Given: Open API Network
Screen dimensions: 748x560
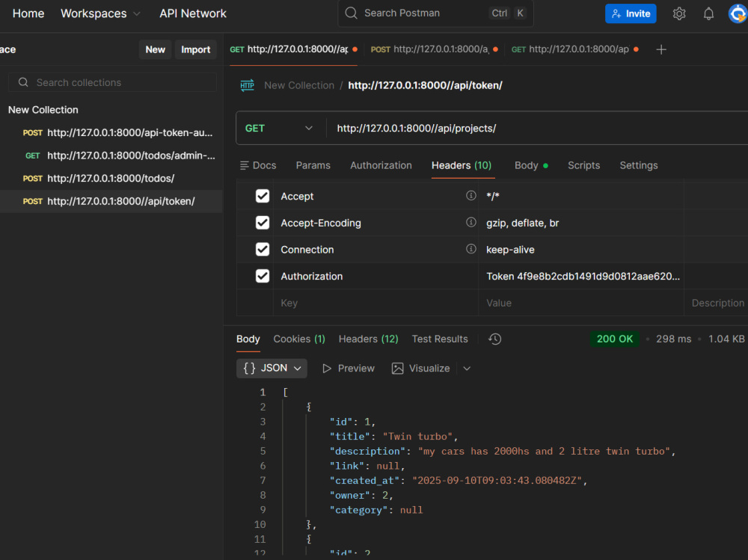Looking at the screenshot, I should click(193, 14).
